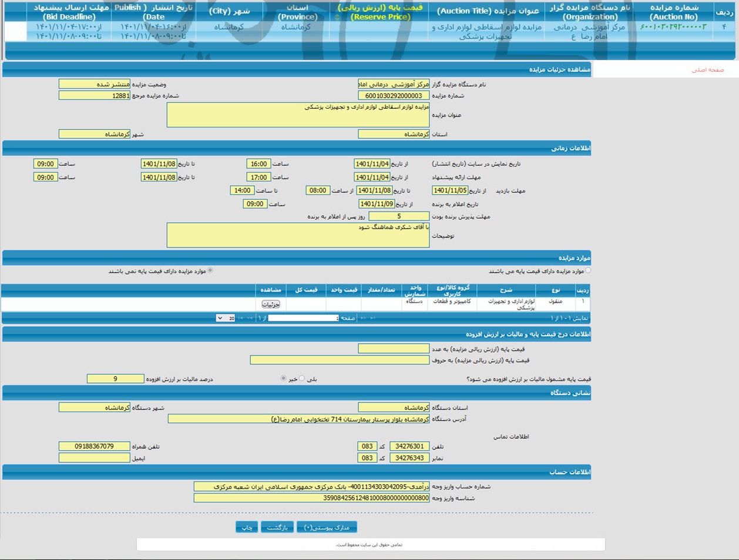739x560 pixels.
Task: Open 'مدارک پیوستی' attached documents button
Action: pyautogui.click(x=327, y=527)
